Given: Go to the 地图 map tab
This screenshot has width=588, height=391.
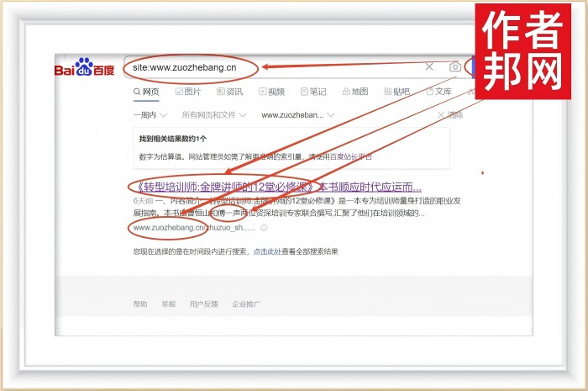Looking at the screenshot, I should 354,92.
